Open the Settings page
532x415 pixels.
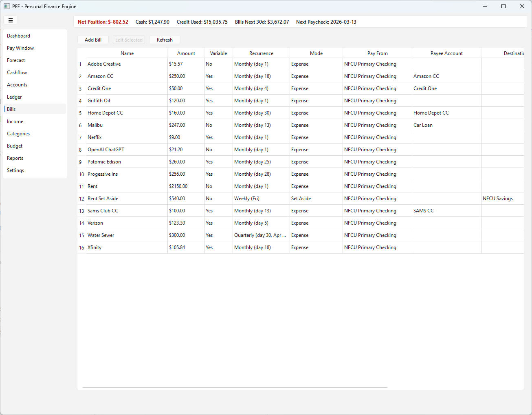(x=15, y=170)
